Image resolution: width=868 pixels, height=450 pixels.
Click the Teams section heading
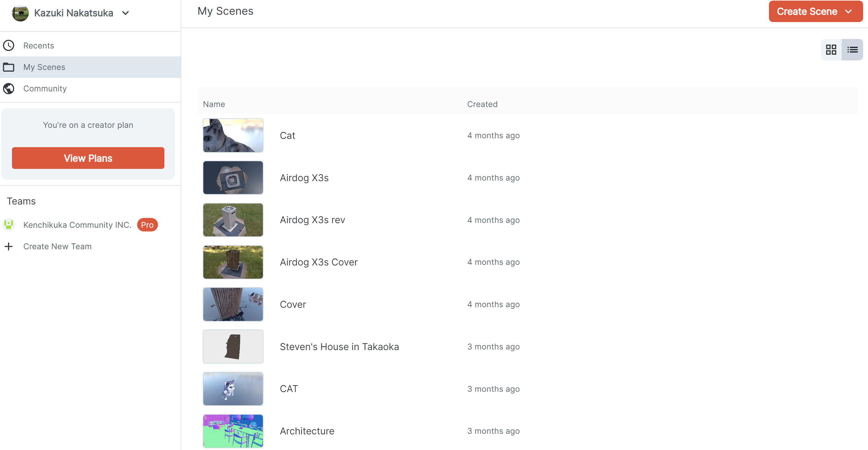(21, 201)
